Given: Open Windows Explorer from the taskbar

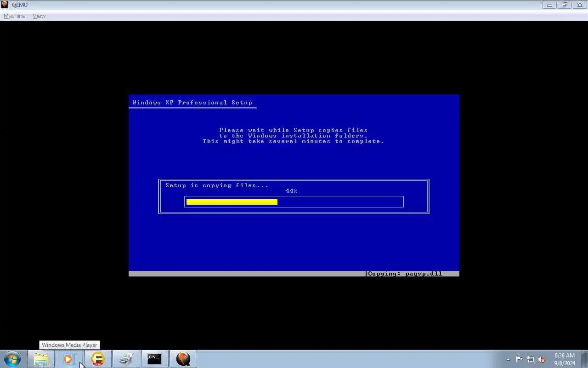Looking at the screenshot, I should point(41,359).
